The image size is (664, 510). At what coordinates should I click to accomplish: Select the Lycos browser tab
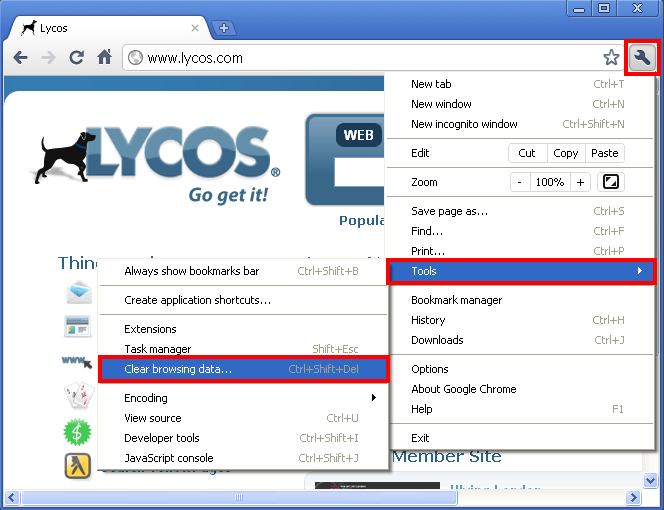(110, 28)
